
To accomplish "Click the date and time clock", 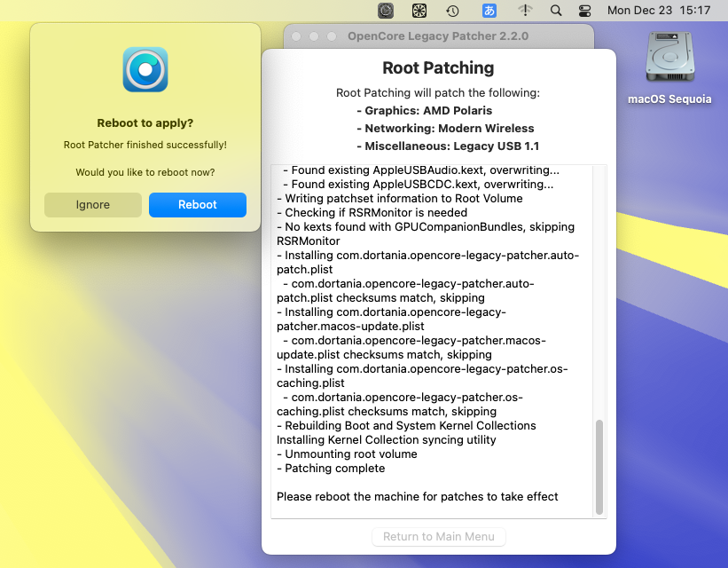I will [x=659, y=11].
